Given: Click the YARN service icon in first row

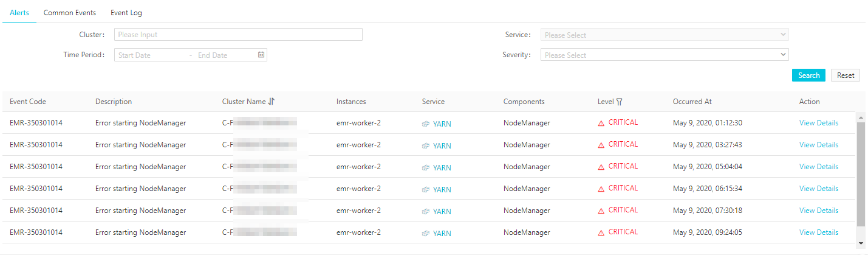Looking at the screenshot, I should click(x=426, y=124).
